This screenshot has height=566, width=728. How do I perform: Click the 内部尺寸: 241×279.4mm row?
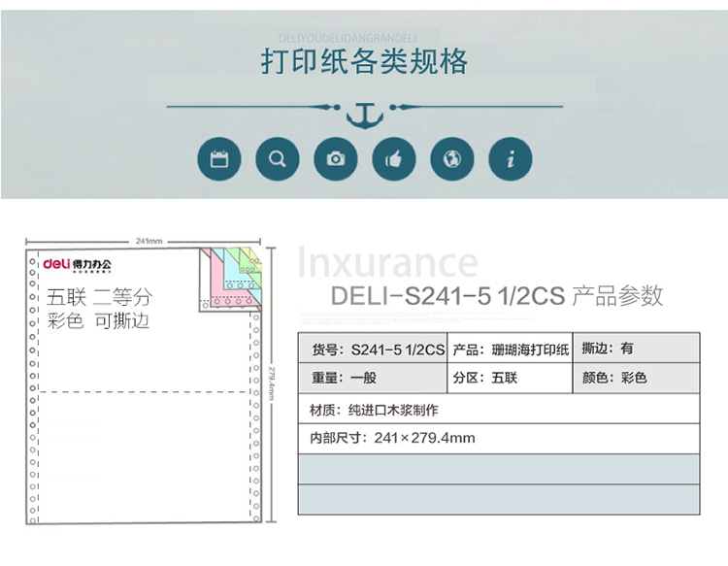[498, 438]
